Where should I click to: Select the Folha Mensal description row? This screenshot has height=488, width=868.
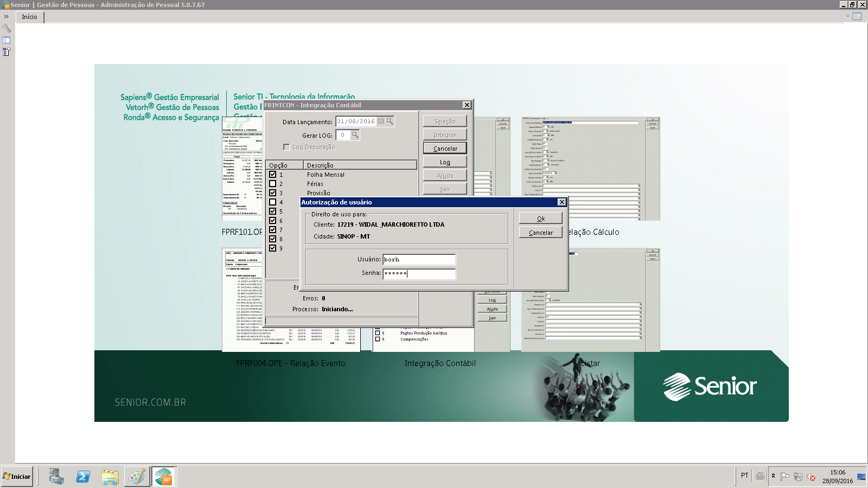tap(325, 175)
